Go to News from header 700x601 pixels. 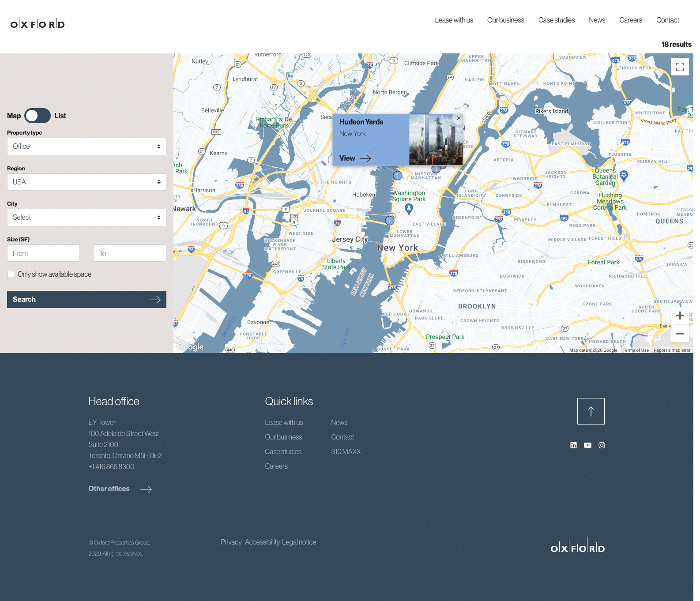[597, 20]
